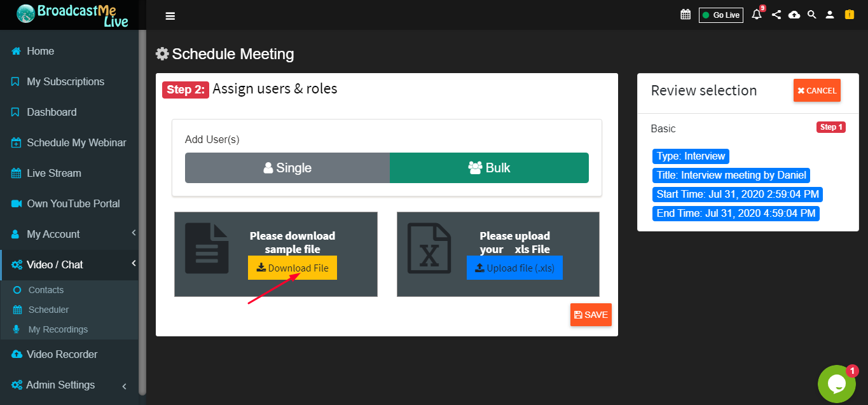This screenshot has width=868, height=405.
Task: Click the cloud upload icon in header
Action: (794, 15)
